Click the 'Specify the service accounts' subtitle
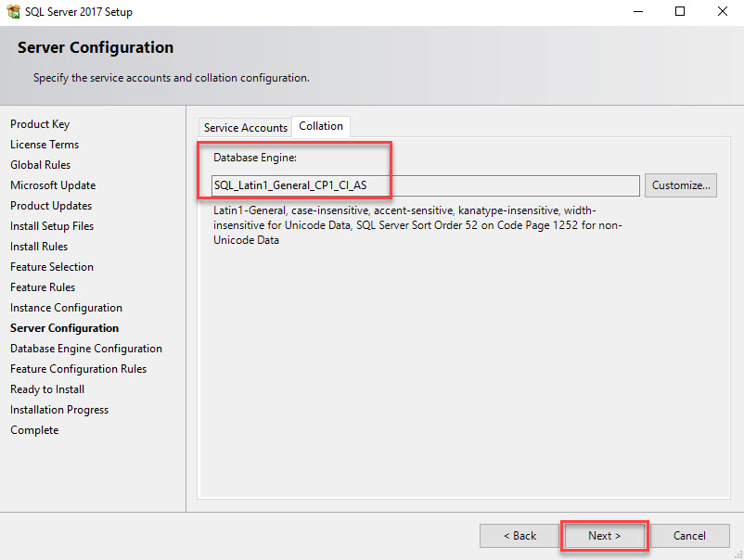The height and width of the screenshot is (560, 744). point(172,78)
